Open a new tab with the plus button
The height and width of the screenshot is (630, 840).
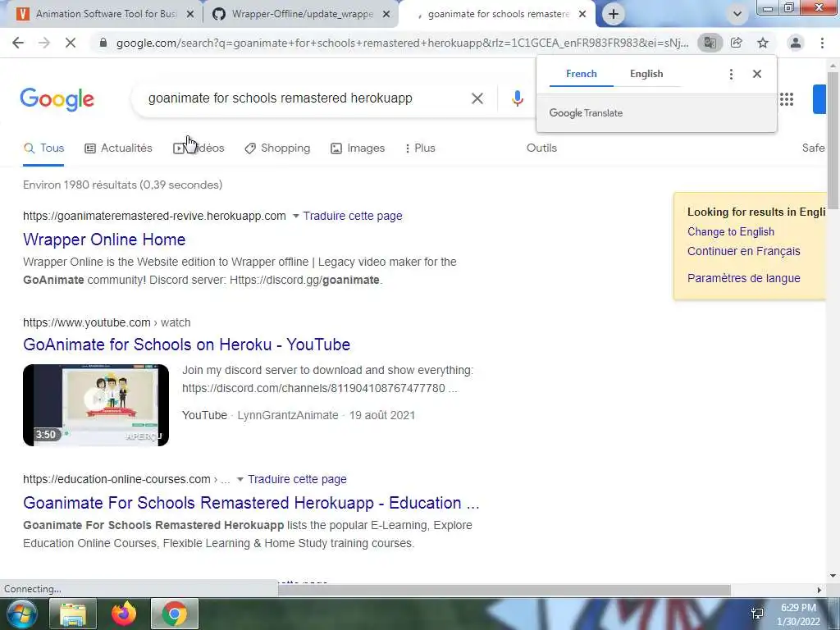(614, 14)
